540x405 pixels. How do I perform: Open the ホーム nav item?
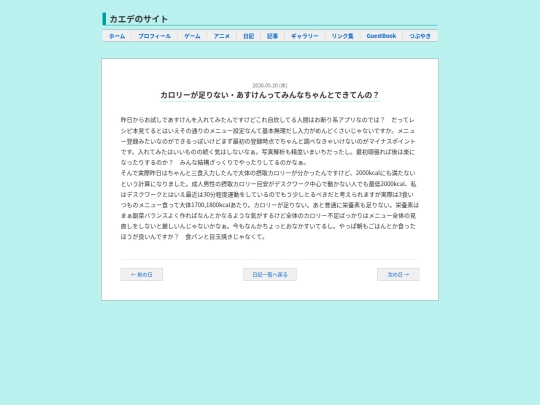[x=117, y=36]
